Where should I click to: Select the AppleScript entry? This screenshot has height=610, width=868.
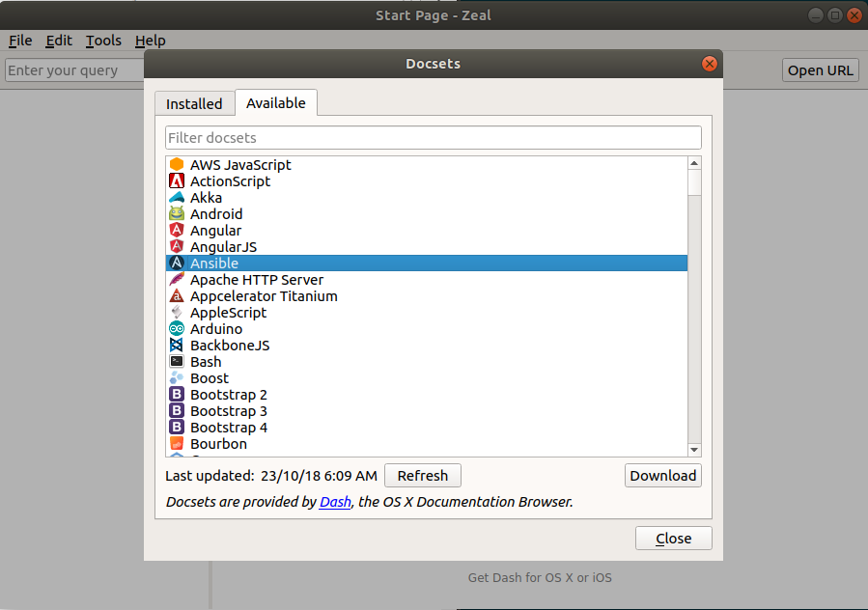pos(426,312)
